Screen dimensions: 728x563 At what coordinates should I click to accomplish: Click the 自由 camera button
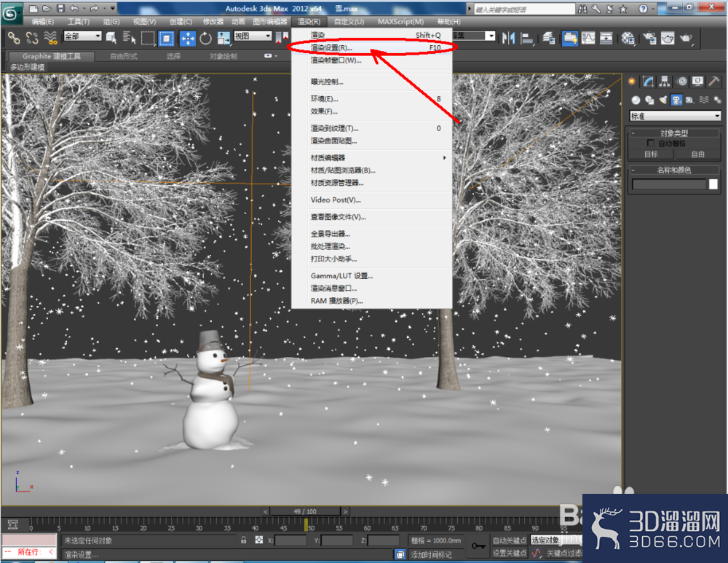point(698,154)
